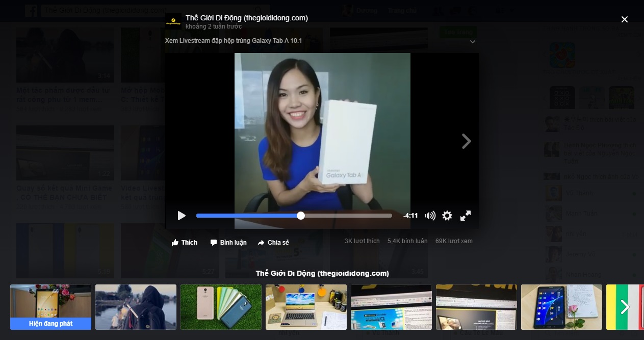Click Facebook logo in background top bar

[x=31, y=11]
